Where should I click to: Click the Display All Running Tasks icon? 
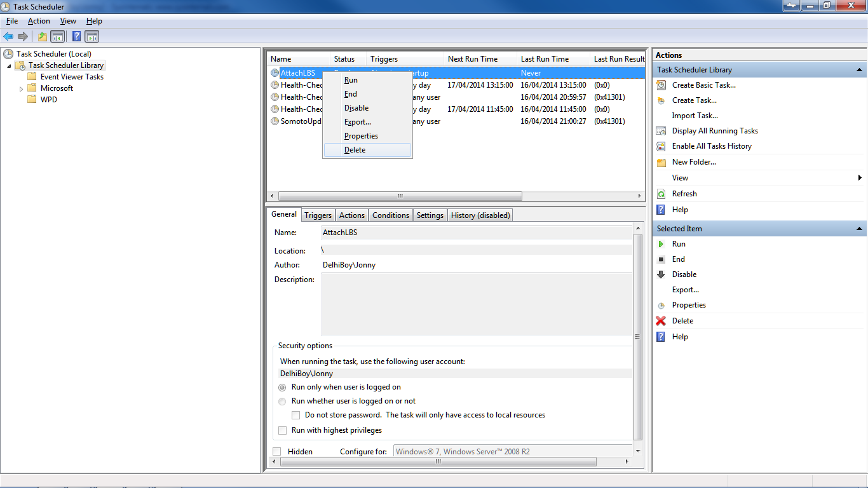point(661,131)
